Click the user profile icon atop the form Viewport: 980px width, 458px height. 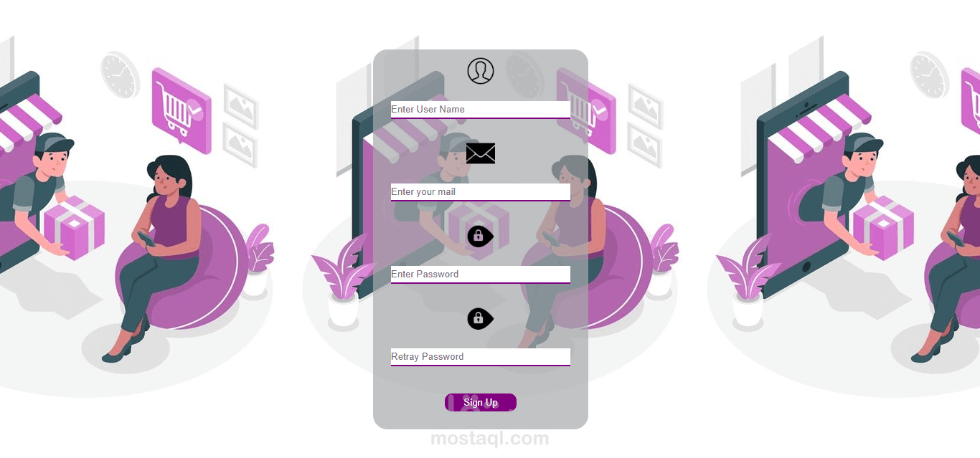(x=481, y=71)
